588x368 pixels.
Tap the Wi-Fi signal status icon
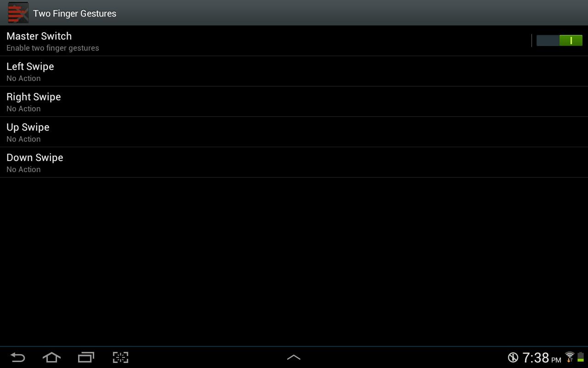click(570, 357)
